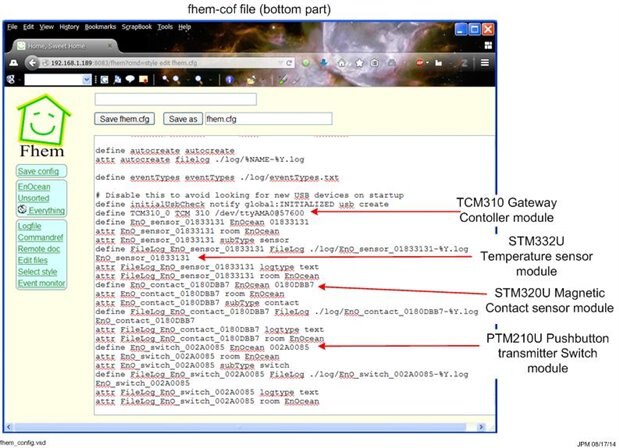This screenshot has width=619, height=448.
Task: Open the Save config link
Action: 38,171
